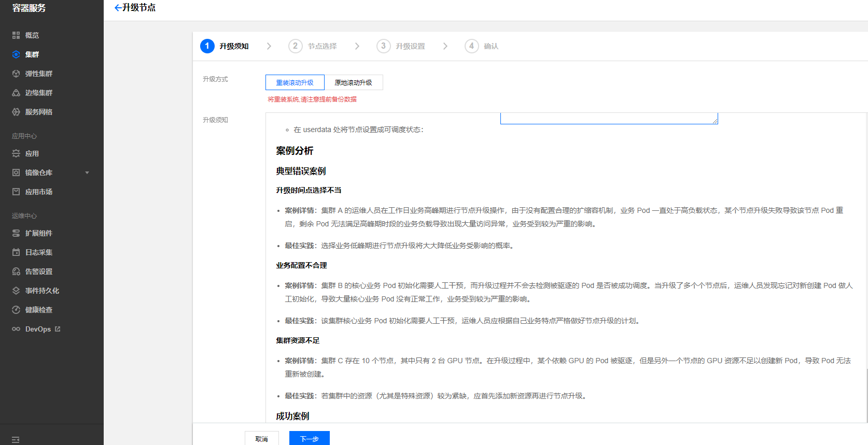Click the 升级设置 step label
This screenshot has height=445, width=868.
click(411, 46)
